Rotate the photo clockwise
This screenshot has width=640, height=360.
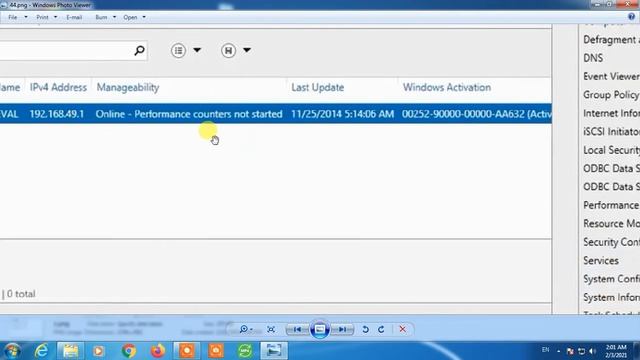point(381,329)
